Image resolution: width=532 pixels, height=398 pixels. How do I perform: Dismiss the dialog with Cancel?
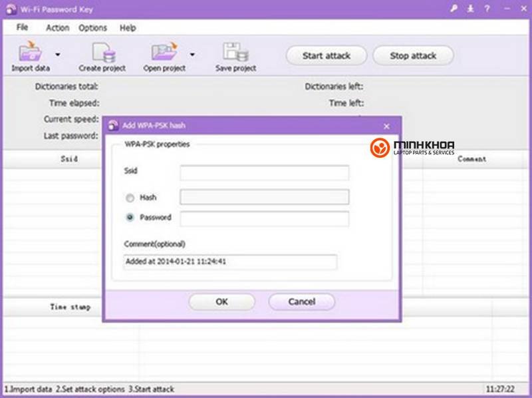(302, 301)
